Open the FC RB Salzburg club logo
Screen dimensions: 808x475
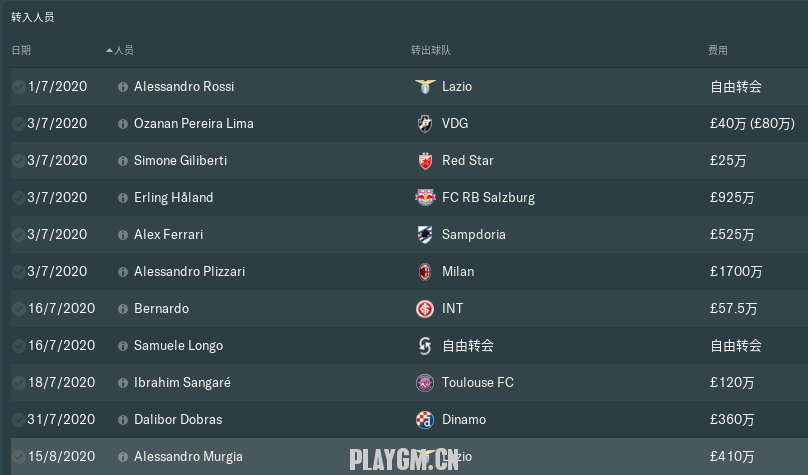(425, 197)
